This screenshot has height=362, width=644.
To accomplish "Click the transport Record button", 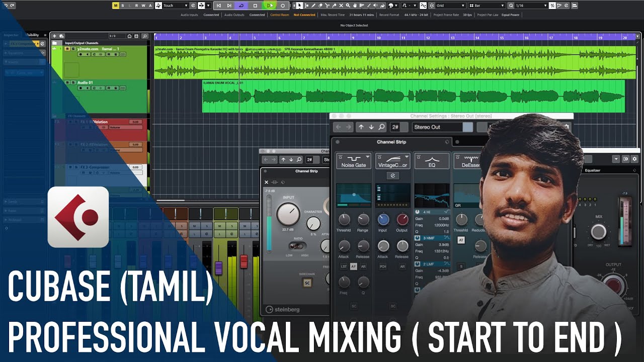I will click(x=283, y=6).
